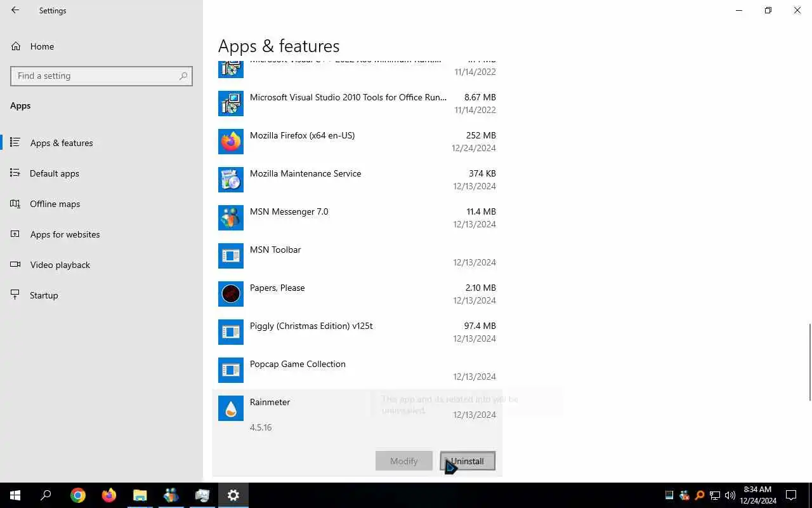Screen dimensions: 812x508
Task: Open File Explorer from the taskbar
Action: click(140, 495)
